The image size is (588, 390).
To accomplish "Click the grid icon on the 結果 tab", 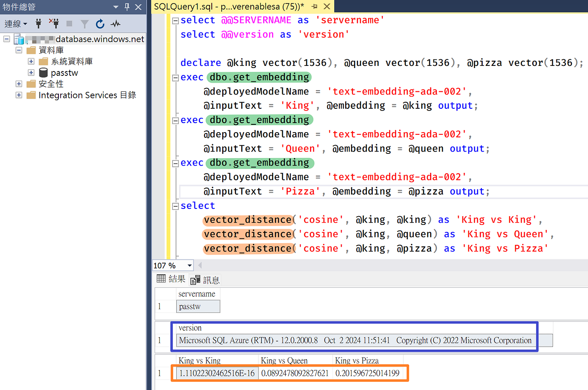I will coord(162,279).
